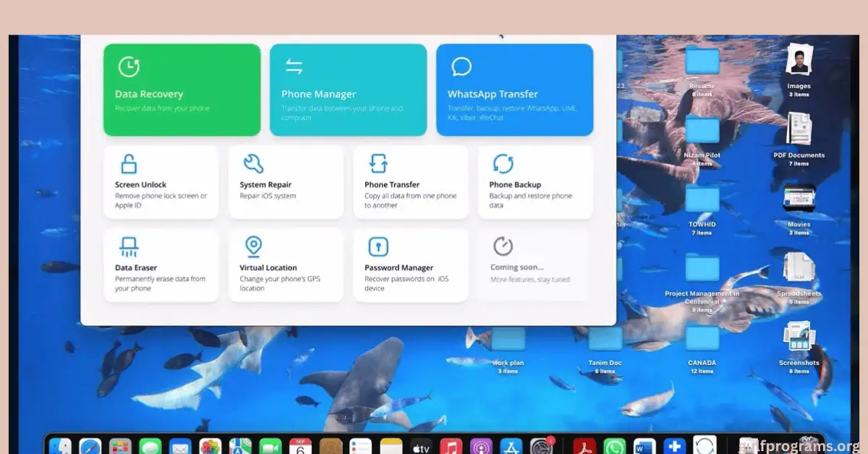The image size is (868, 454).
Task: Click the Virtual Location pin icon
Action: point(253,247)
